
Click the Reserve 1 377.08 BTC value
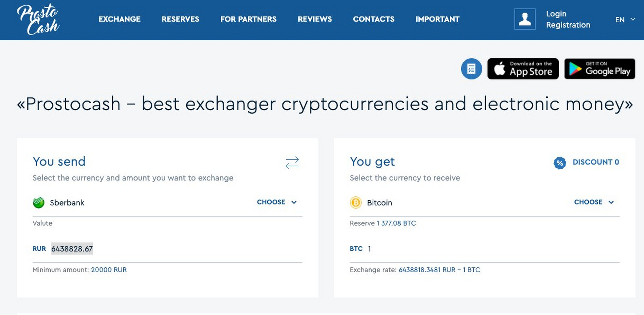click(396, 223)
